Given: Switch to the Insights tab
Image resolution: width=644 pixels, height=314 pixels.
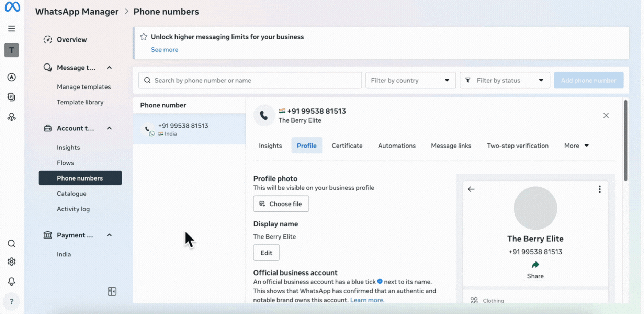Looking at the screenshot, I should click(x=270, y=146).
